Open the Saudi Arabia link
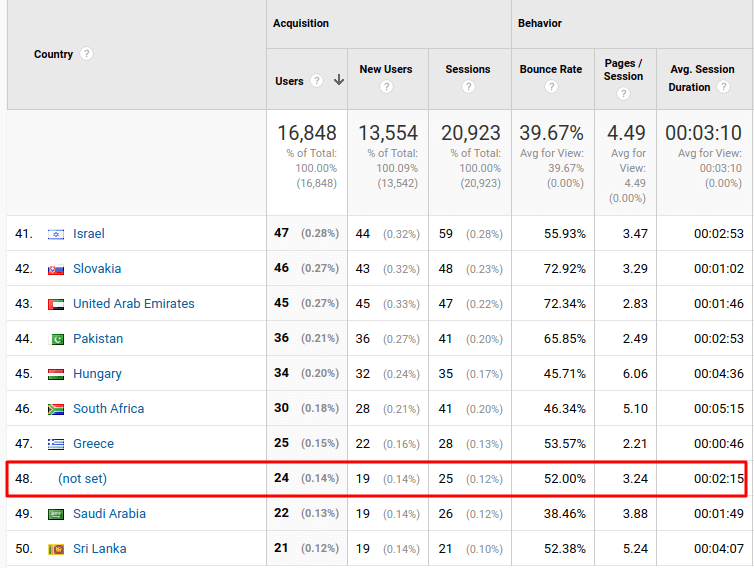 coord(109,514)
